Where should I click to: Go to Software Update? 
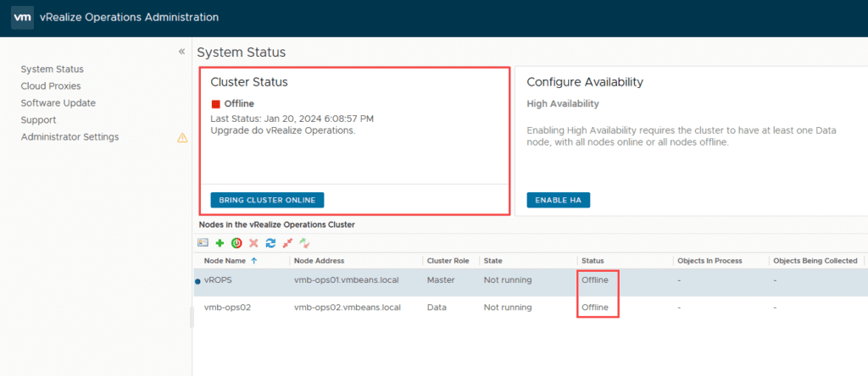point(58,102)
